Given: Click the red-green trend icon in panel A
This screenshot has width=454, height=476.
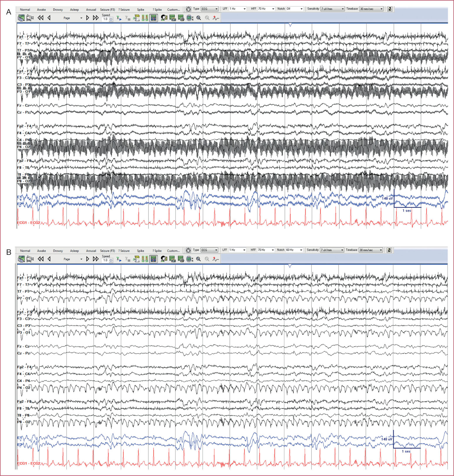Looking at the screenshot, I should point(145,18).
